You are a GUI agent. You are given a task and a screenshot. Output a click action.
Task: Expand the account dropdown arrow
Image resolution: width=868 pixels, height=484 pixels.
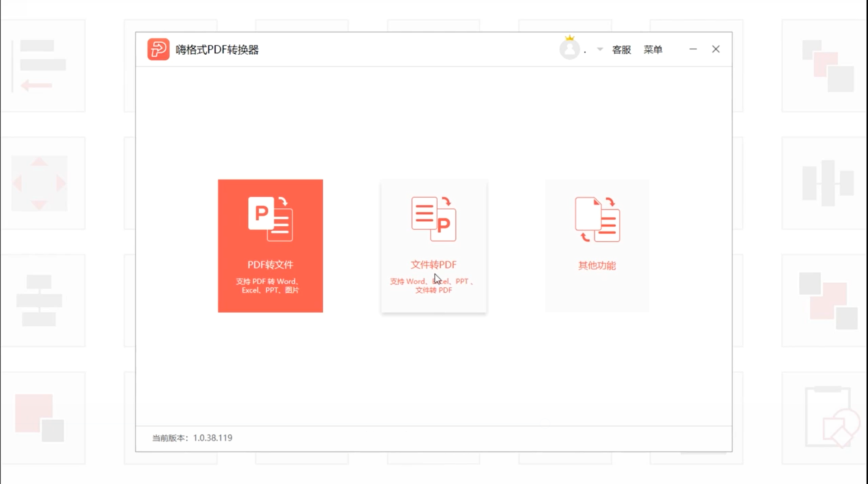tap(600, 49)
